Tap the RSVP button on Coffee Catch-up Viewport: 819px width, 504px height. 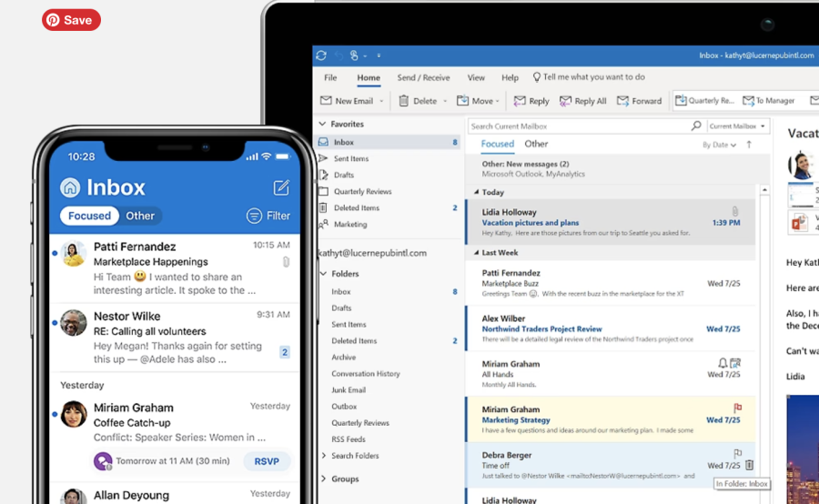[267, 461]
